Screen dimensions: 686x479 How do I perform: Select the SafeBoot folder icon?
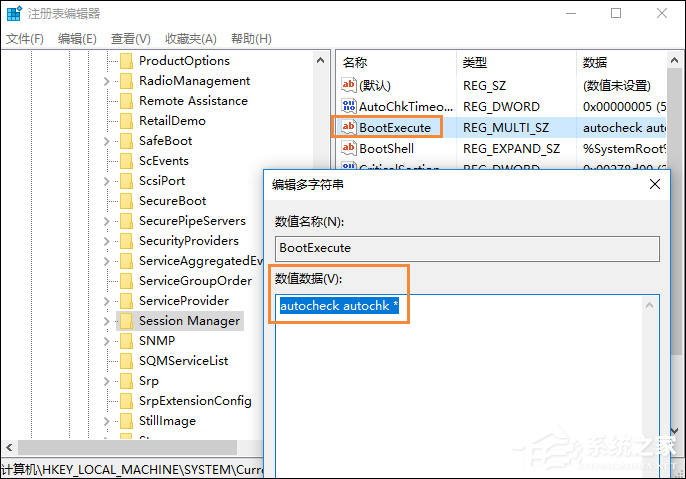pyautogui.click(x=126, y=141)
